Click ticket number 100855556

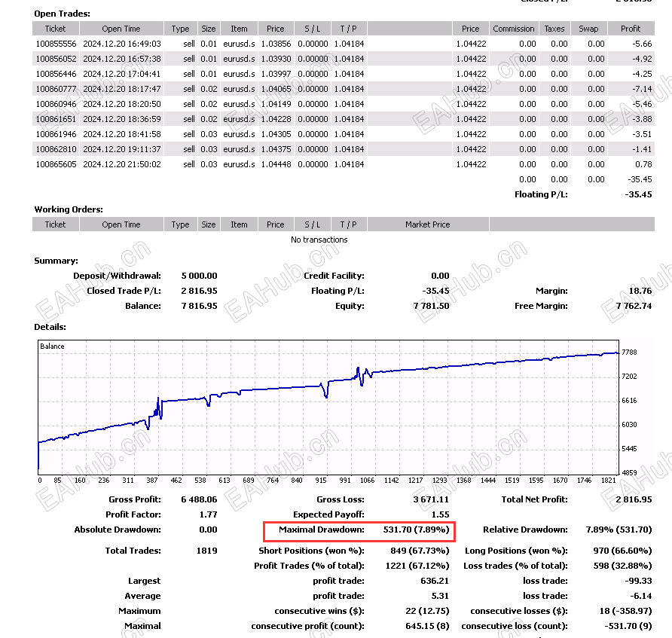click(56, 44)
